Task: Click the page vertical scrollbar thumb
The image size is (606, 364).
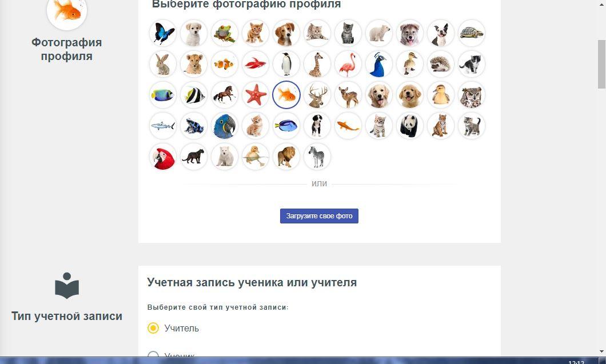Action: [x=601, y=64]
